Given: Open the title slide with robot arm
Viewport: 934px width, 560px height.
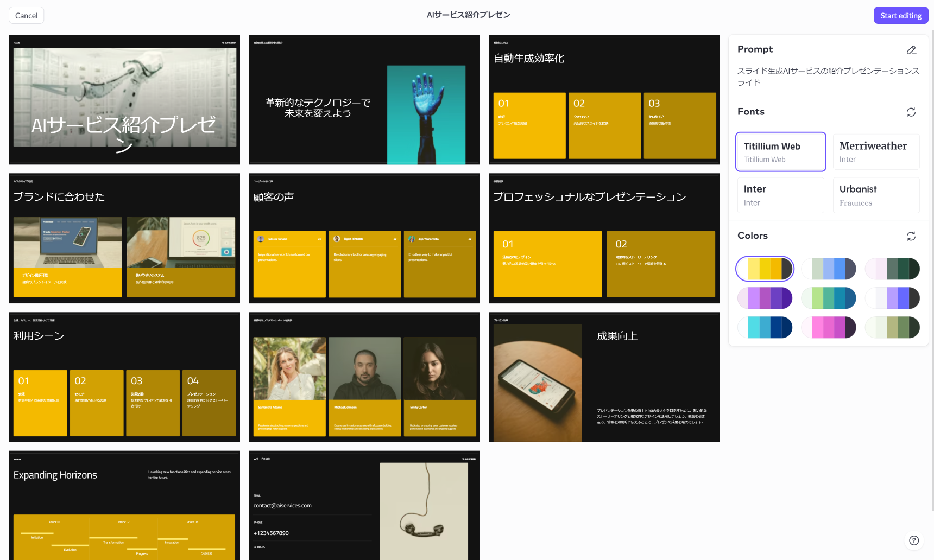Looking at the screenshot, I should point(124,100).
